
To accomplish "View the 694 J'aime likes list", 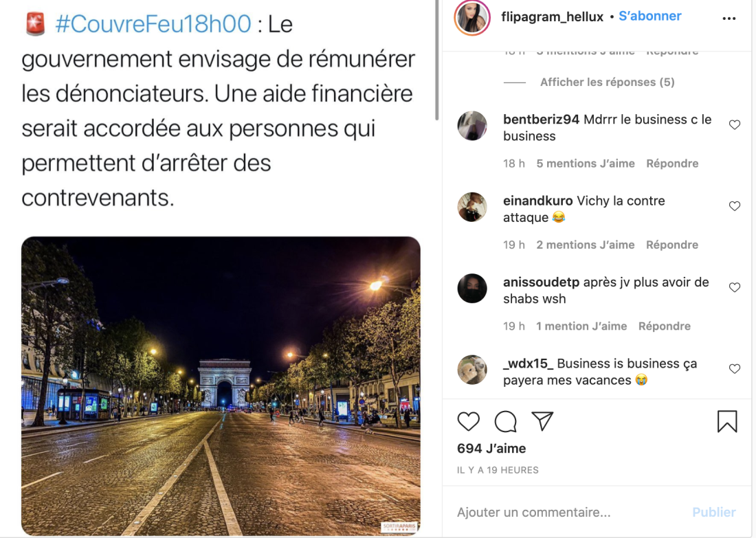I will (491, 448).
